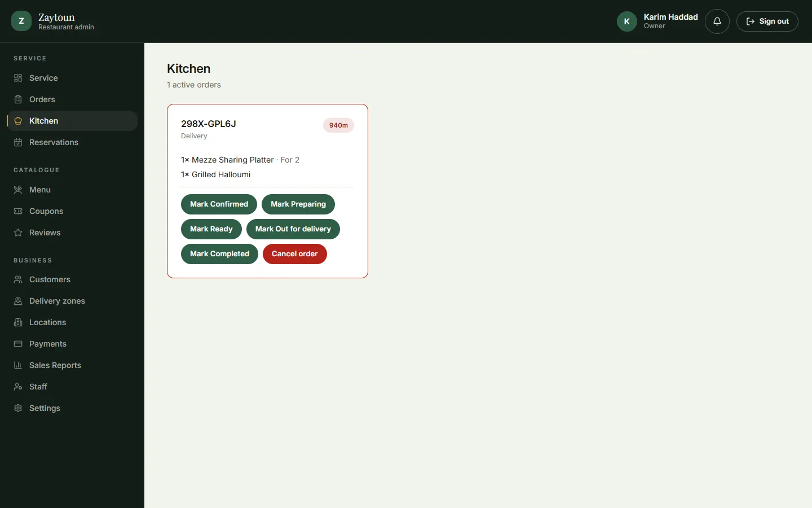The image size is (812, 508).
Task: Click the Orders clipboard icon
Action: 18,99
